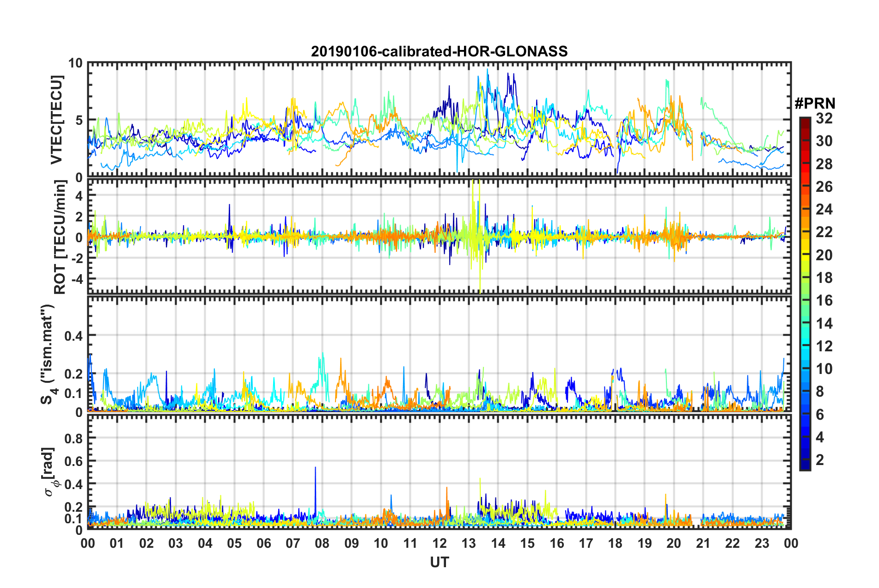Click colorbar tick label 18
Screen dimensions: 879x588
[x=824, y=277]
